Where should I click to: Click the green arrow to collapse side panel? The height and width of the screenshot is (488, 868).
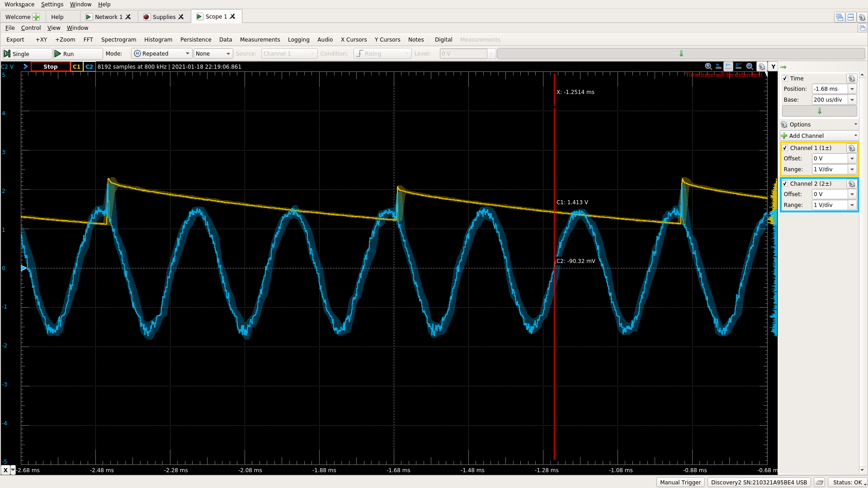783,67
